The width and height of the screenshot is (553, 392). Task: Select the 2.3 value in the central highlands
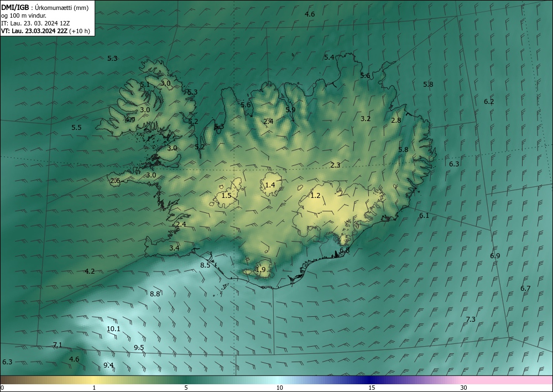click(336, 165)
